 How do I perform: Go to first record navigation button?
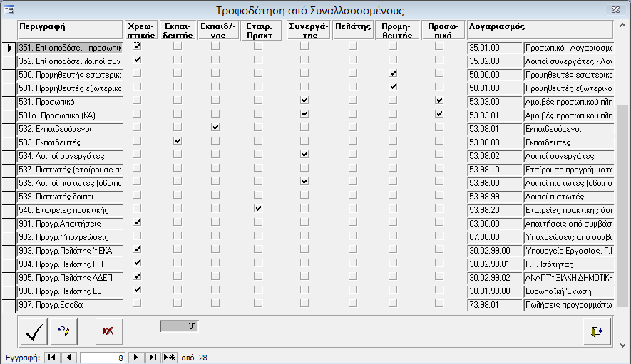click(53, 358)
